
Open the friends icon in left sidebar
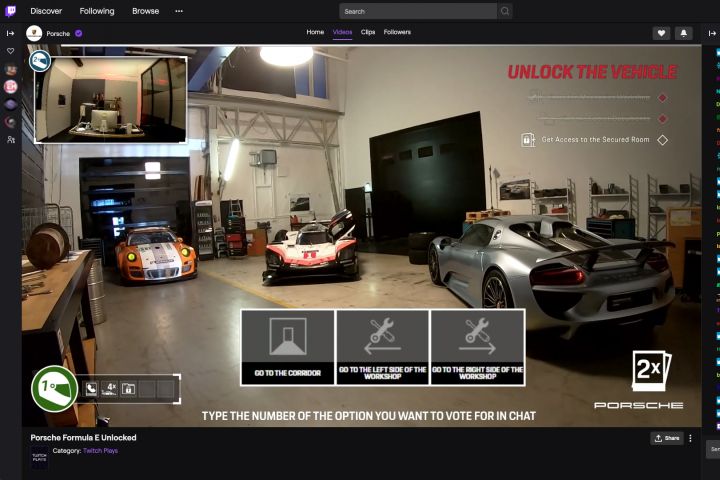point(10,140)
